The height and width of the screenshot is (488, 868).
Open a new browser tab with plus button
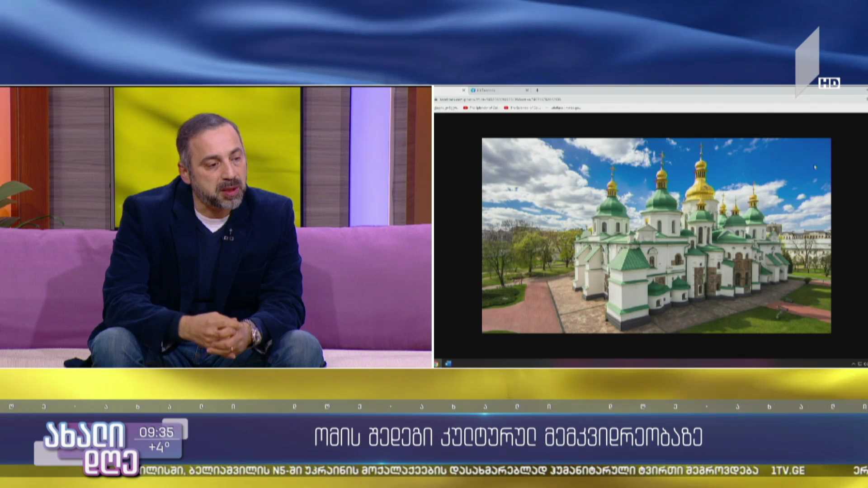coord(537,90)
